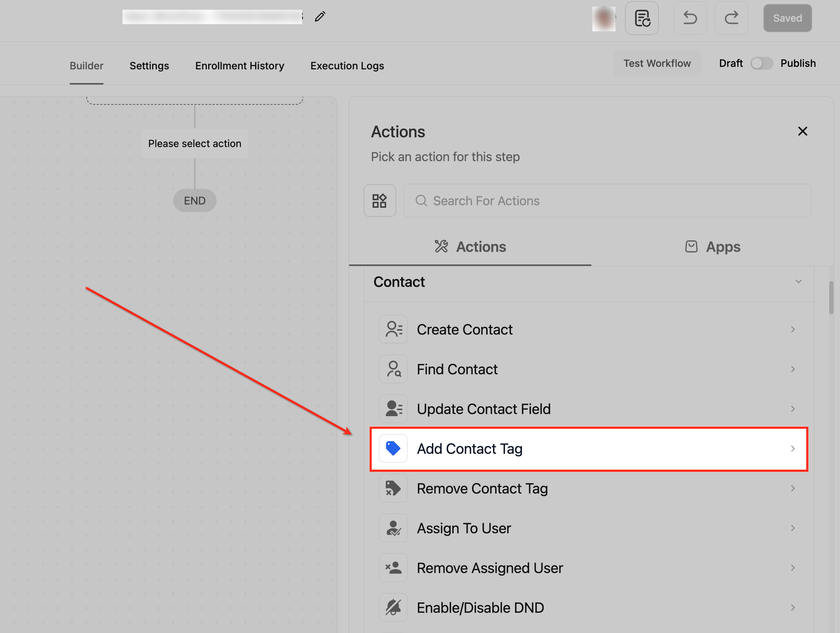Expand the Create Contact chevron arrow
Screen dimensions: 840x633
(x=793, y=330)
